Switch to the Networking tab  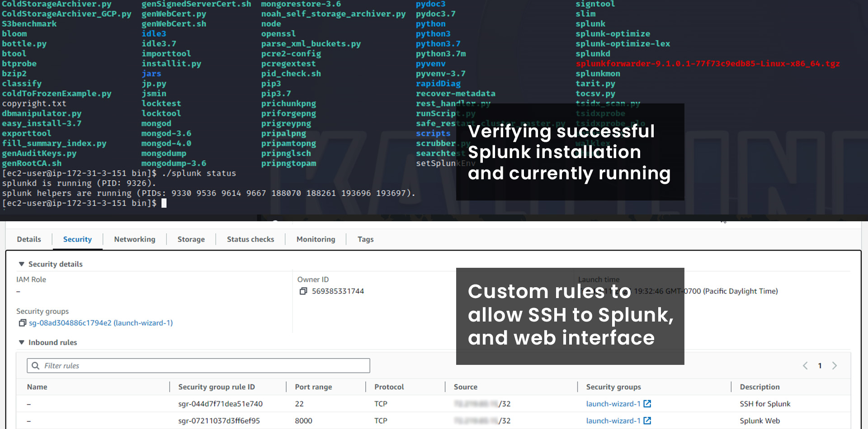pyautogui.click(x=135, y=239)
